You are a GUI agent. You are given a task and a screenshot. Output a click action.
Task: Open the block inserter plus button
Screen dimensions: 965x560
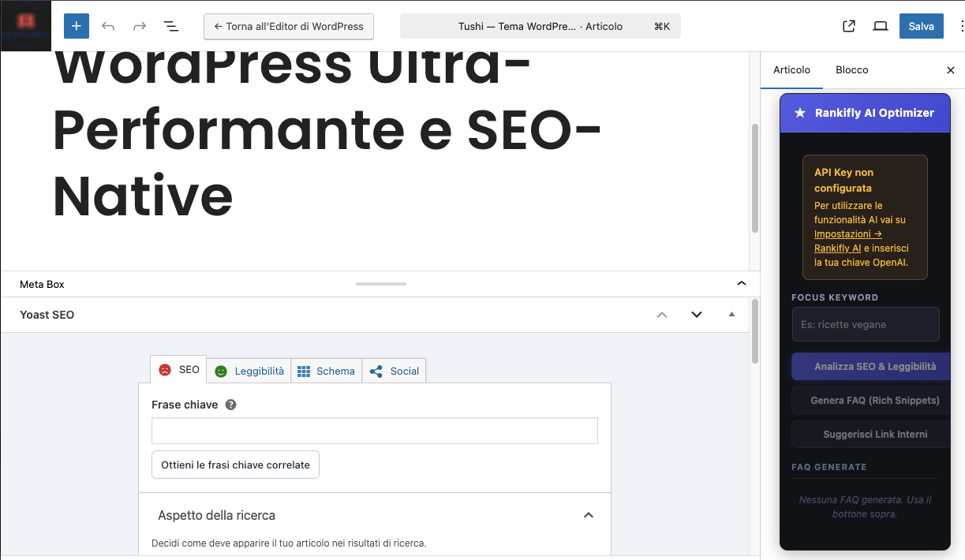[x=77, y=26]
